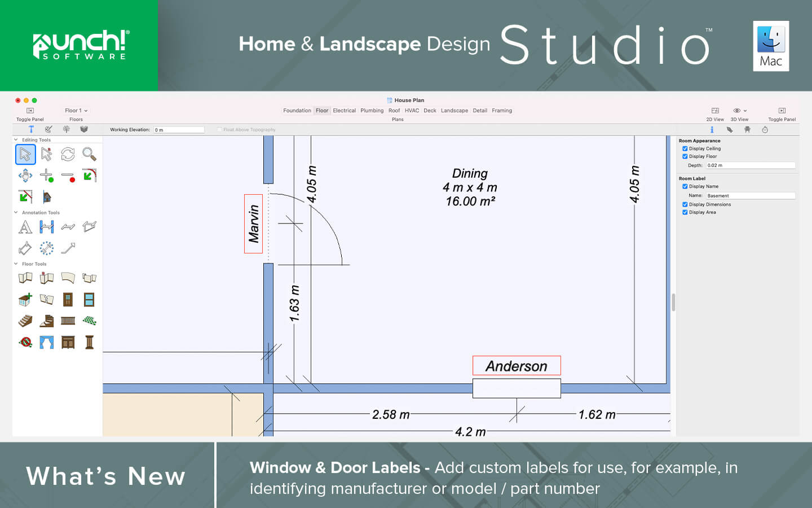Select the door tool
Viewport: 812px width, 508px height.
coord(68,299)
